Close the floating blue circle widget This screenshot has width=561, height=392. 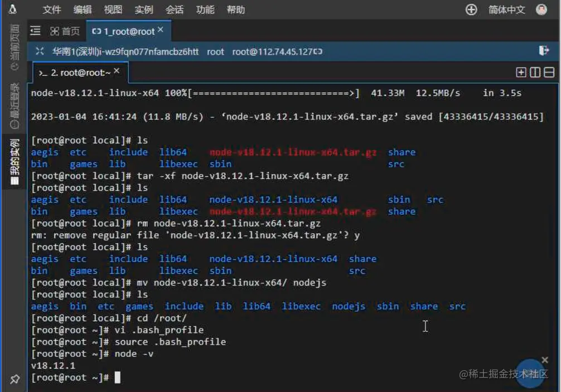545,360
